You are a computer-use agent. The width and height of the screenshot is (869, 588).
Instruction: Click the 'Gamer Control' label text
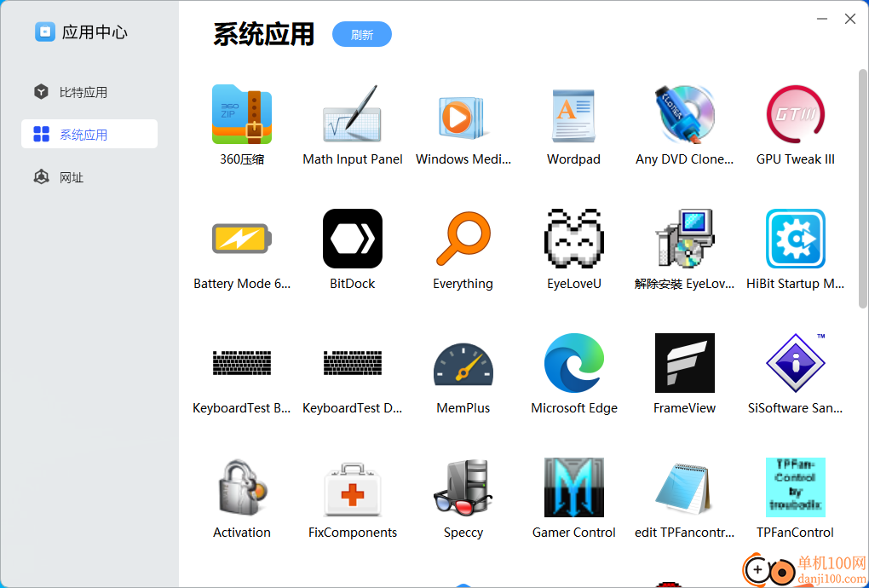coord(573,533)
